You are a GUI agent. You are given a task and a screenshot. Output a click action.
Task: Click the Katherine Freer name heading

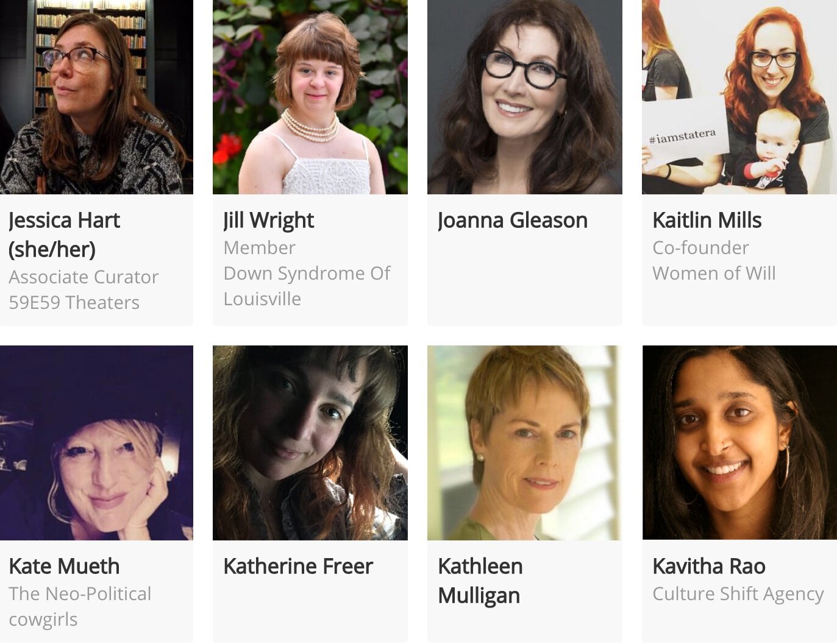(298, 566)
